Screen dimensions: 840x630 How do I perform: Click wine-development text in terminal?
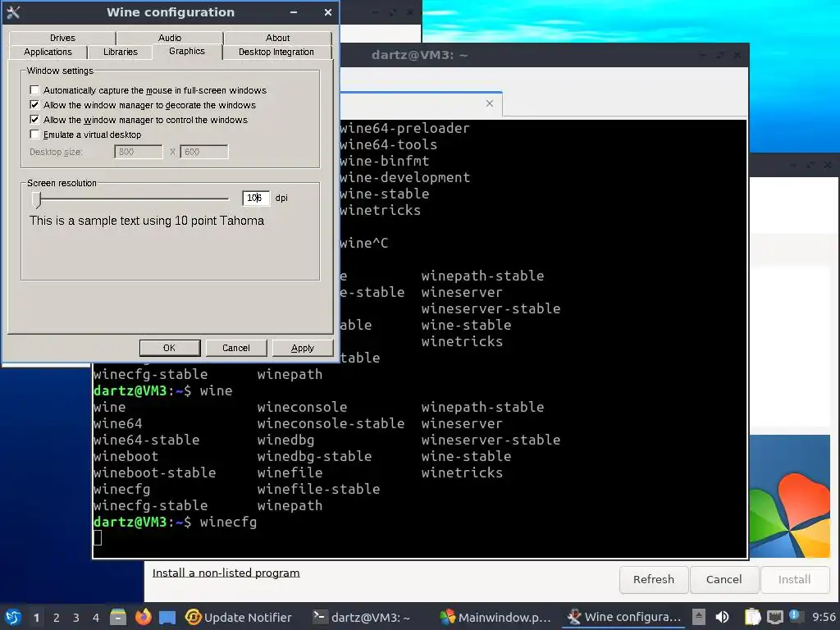405,177
